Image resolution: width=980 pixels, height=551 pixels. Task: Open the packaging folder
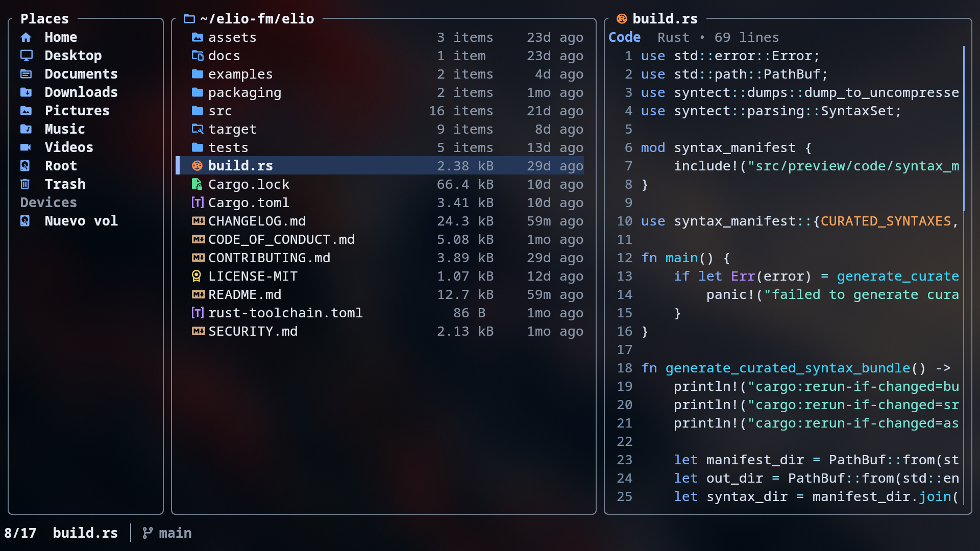pyautogui.click(x=380, y=92)
